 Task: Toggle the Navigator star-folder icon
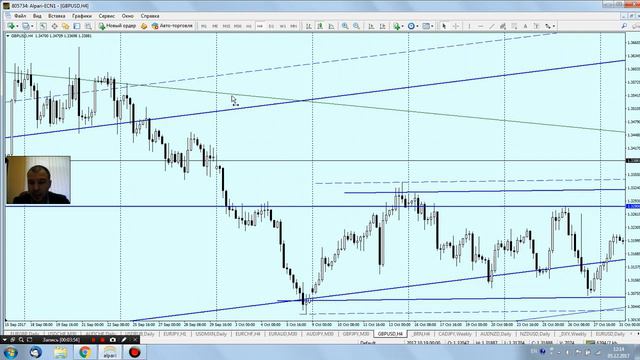pyautogui.click(x=65, y=26)
